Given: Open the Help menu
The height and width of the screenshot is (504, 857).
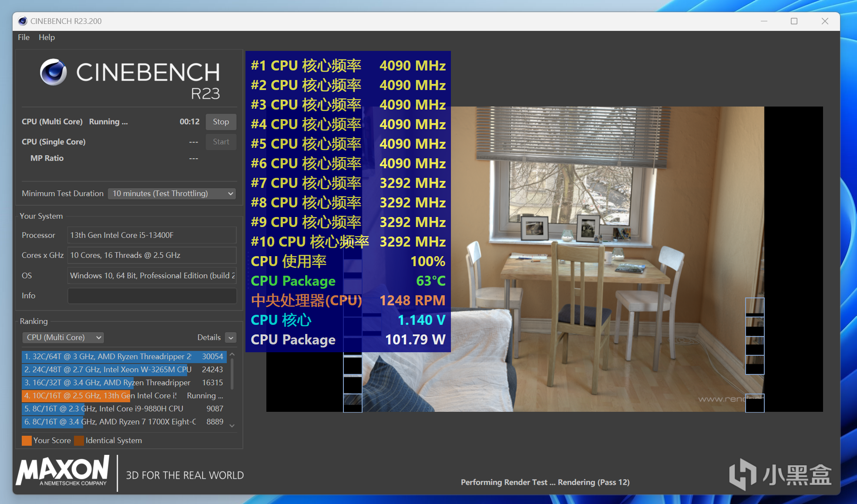Looking at the screenshot, I should (x=47, y=37).
